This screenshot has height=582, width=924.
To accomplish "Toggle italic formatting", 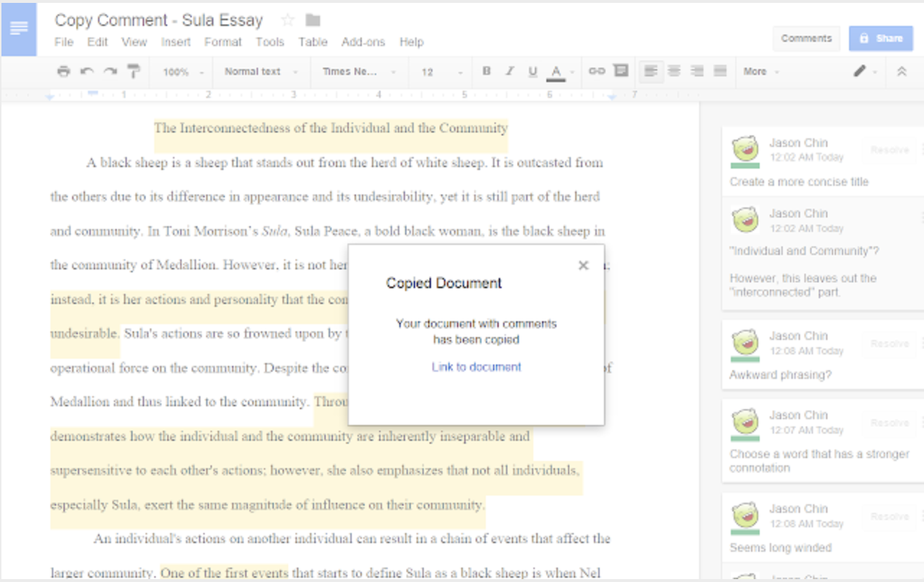I will tap(510, 71).
